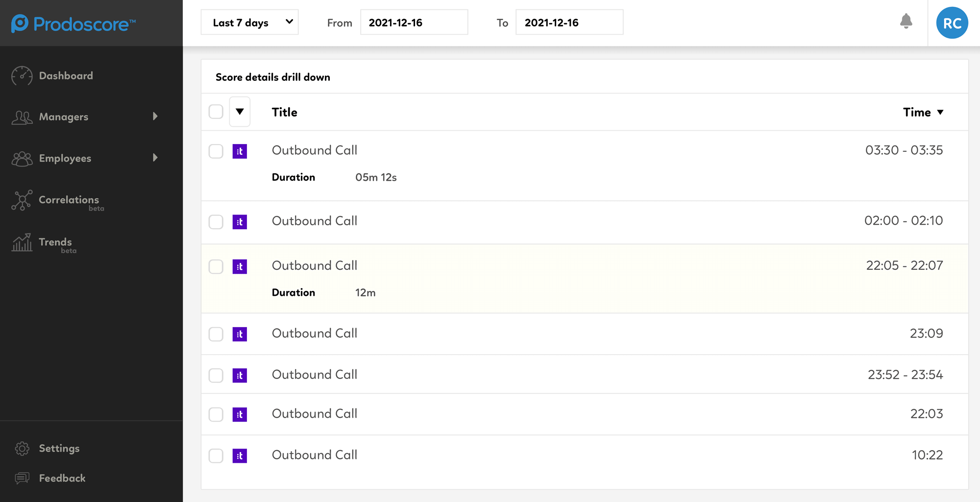
Task: Open Outbound Call at 22:05 - 22:07
Action: [x=315, y=265]
